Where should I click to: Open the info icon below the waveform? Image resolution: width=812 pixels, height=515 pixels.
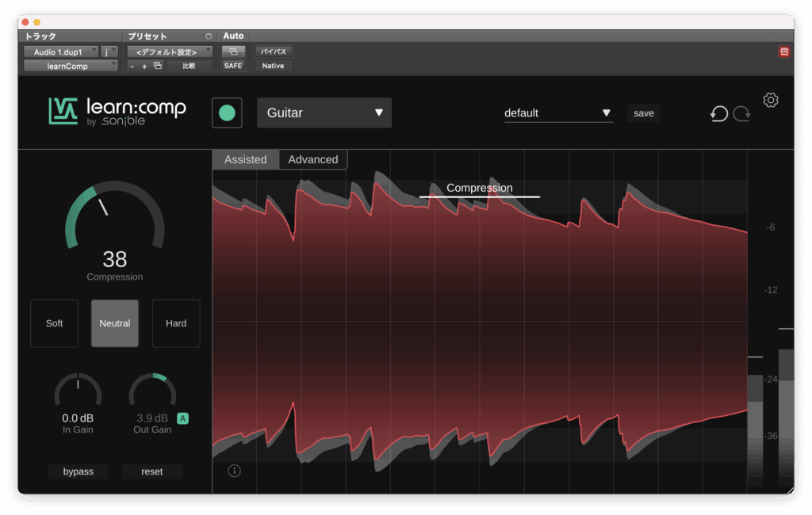click(234, 471)
